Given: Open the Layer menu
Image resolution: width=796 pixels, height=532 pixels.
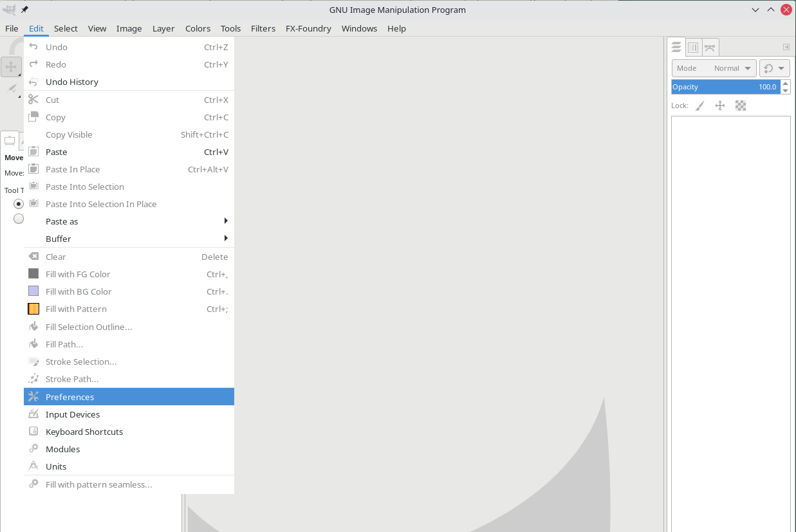Looking at the screenshot, I should [163, 28].
